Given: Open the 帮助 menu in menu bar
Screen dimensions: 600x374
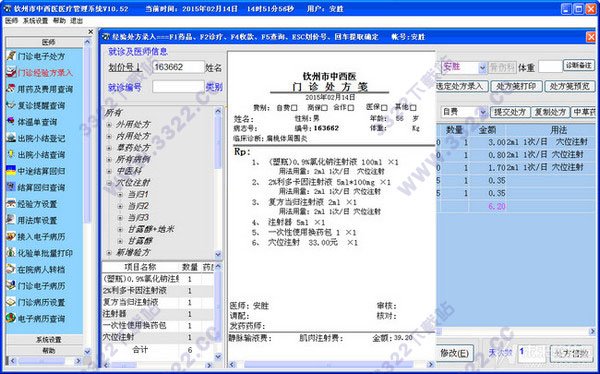Looking at the screenshot, I should pos(59,21).
